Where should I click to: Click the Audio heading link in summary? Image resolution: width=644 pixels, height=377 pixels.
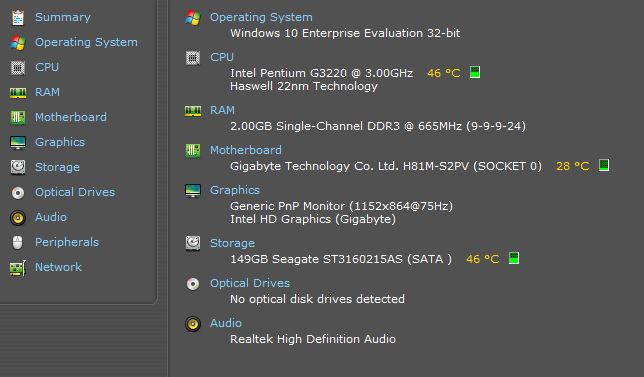coord(226,323)
